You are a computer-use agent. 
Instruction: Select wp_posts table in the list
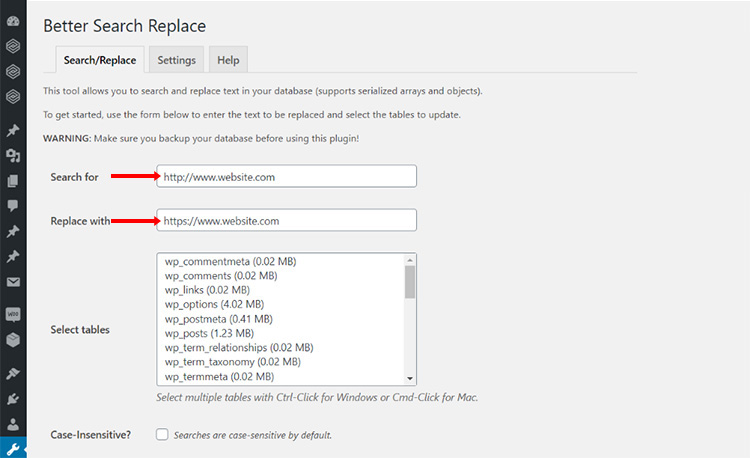coord(209,333)
